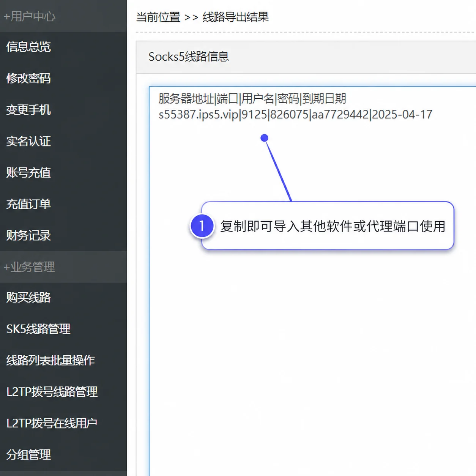Click the 线路导出结果 breadcrumb text
The width and height of the screenshot is (476, 476).
tap(235, 17)
